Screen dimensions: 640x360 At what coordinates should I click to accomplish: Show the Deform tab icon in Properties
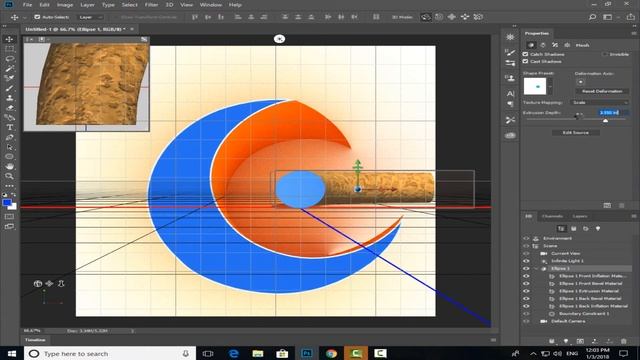543,45
